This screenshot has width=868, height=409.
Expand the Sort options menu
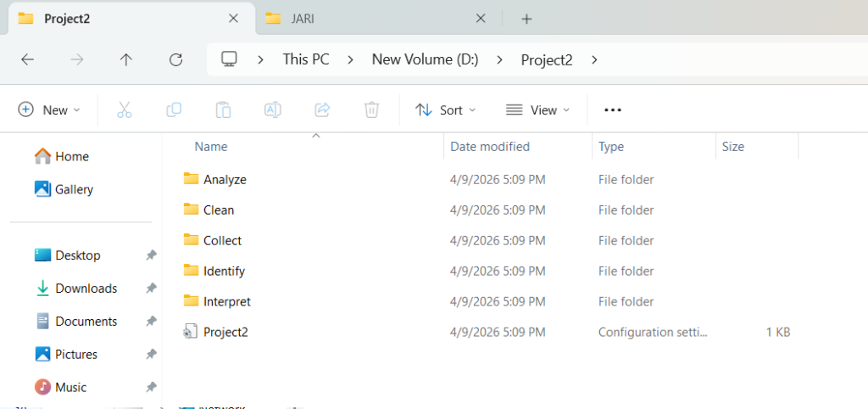pos(446,109)
